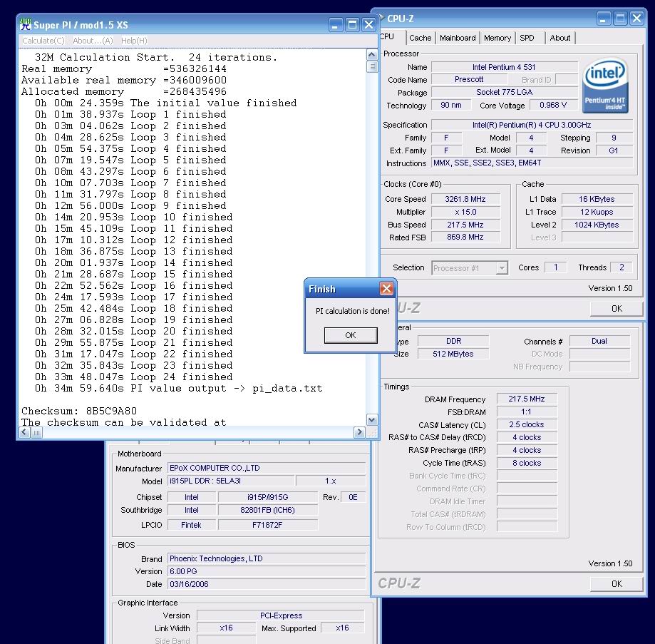The image size is (655, 644).
Task: Click the BIOS Date 03/16/2006
Action: coord(267,584)
